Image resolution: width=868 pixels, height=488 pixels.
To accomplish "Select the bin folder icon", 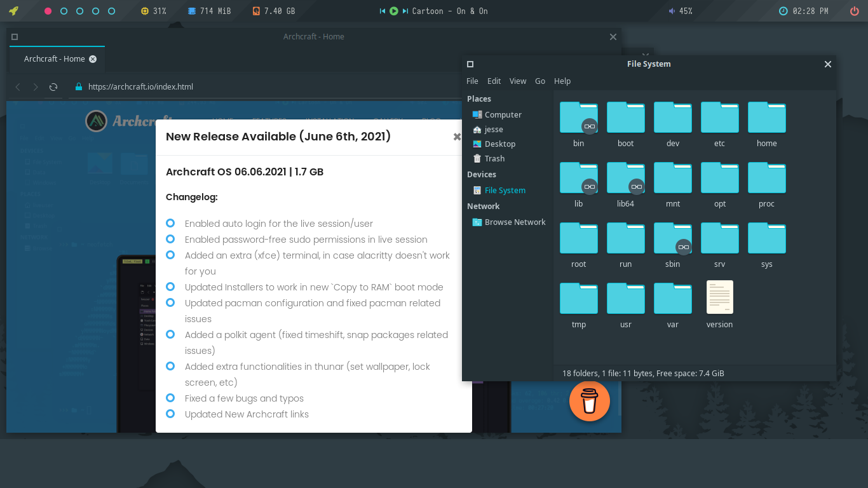I will (x=579, y=118).
